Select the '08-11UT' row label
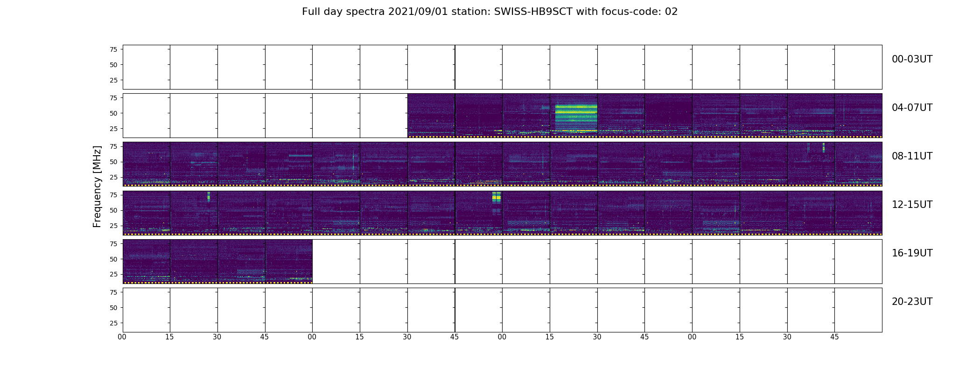Screen dimensions: 980x373 (912, 156)
